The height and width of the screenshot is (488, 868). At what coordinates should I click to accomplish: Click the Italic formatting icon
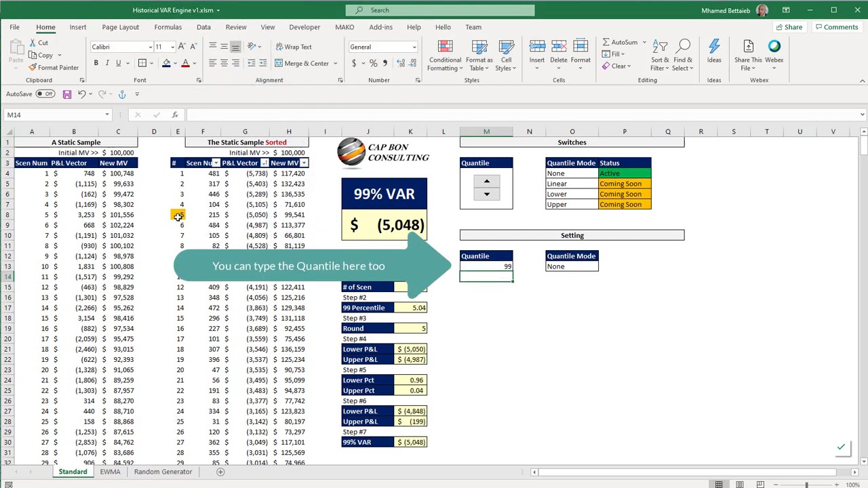click(107, 63)
